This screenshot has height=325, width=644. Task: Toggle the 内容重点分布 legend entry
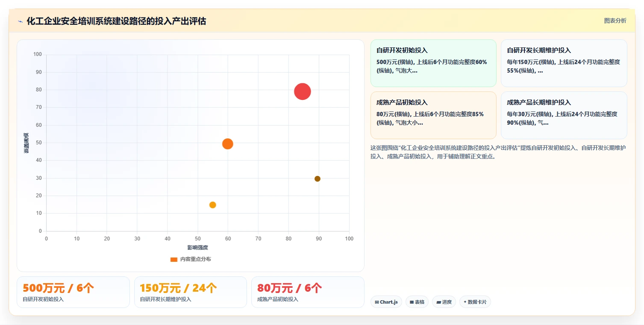coord(191,259)
